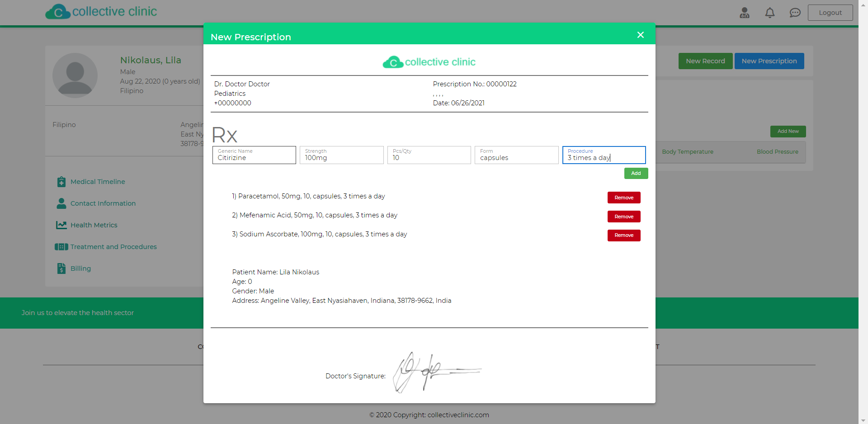Click the scrollbar up arrow
Screen dimensions: 868x424
863,4
